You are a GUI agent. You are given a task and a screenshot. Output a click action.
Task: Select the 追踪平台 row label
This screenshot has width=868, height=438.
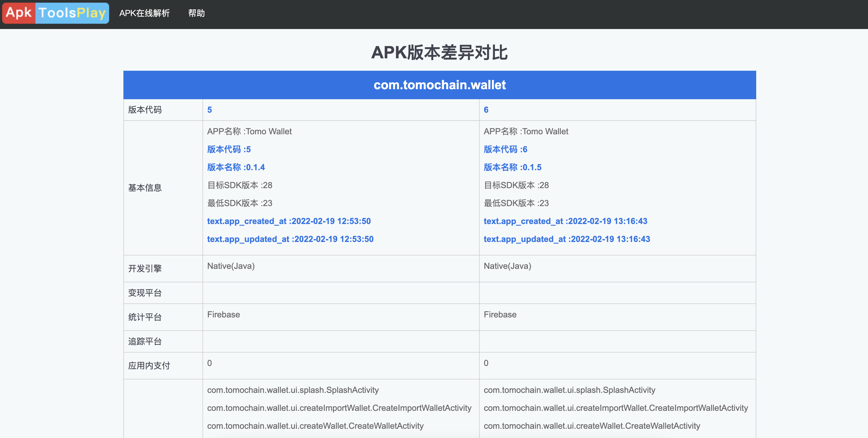[x=145, y=342]
